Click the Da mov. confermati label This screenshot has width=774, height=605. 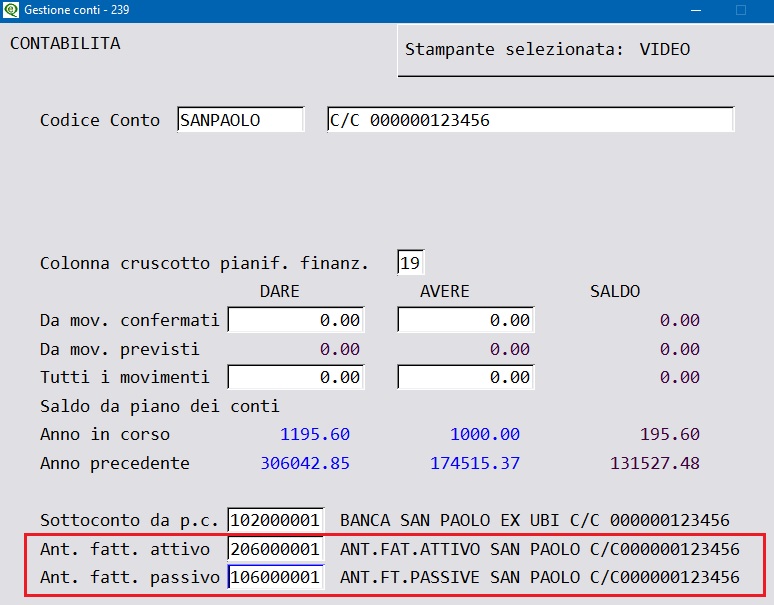coord(129,320)
